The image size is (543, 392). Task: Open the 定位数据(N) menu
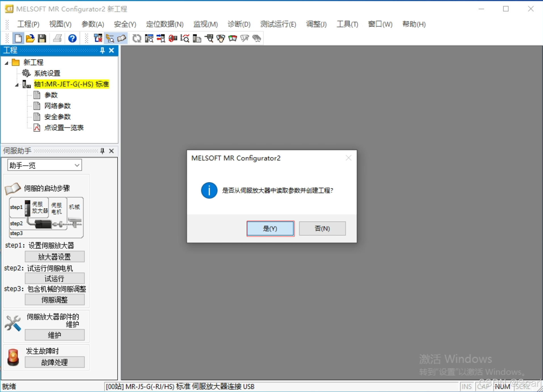pyautogui.click(x=165, y=24)
